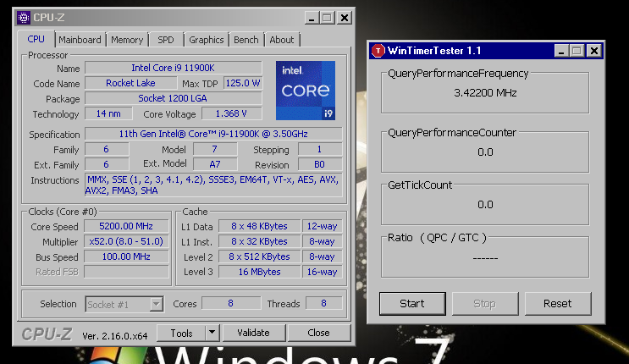This screenshot has height=364, width=629.
Task: Click the Ver. 2.16.0.x64 version label
Action: 115,336
